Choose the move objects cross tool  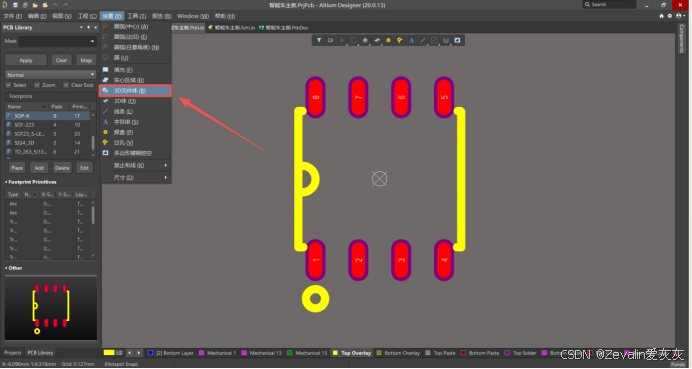tap(342, 40)
